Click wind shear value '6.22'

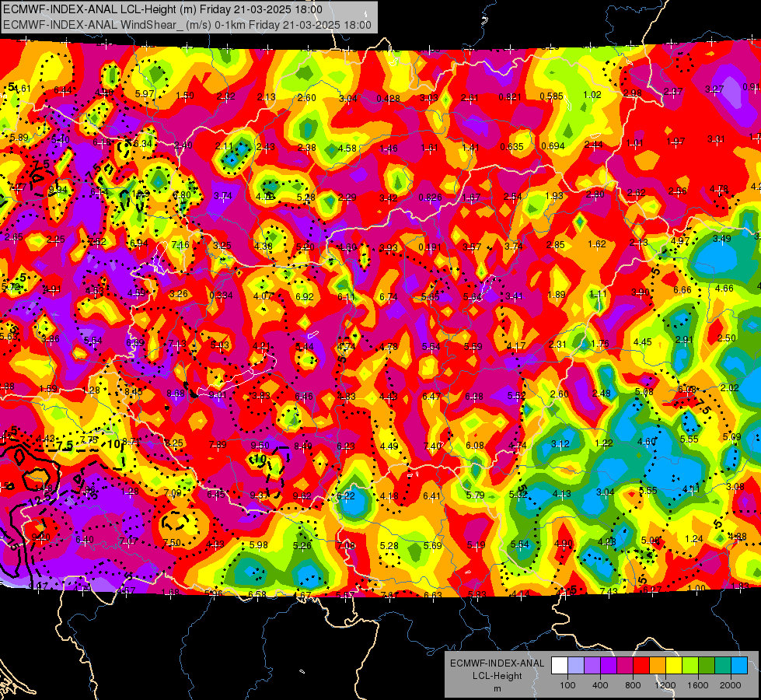point(346,495)
